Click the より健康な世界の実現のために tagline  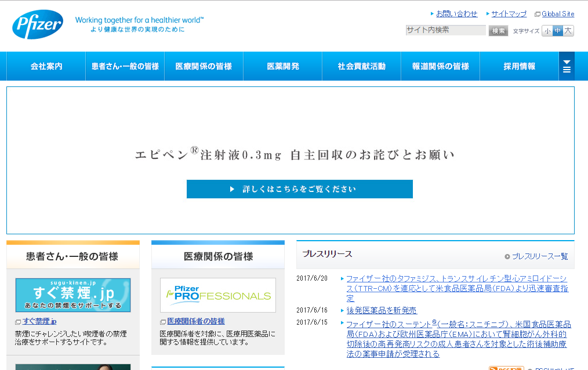point(137,30)
